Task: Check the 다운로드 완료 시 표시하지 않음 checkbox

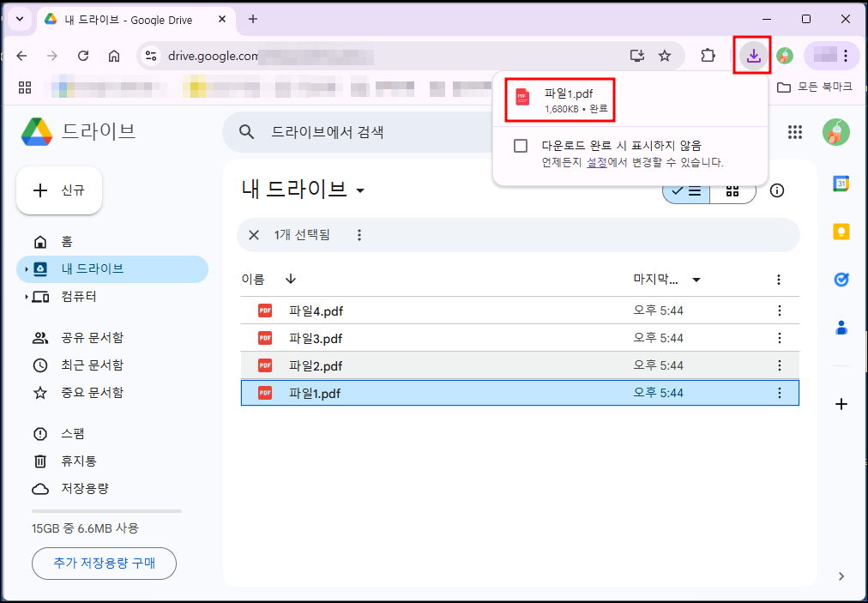Action: click(x=520, y=145)
